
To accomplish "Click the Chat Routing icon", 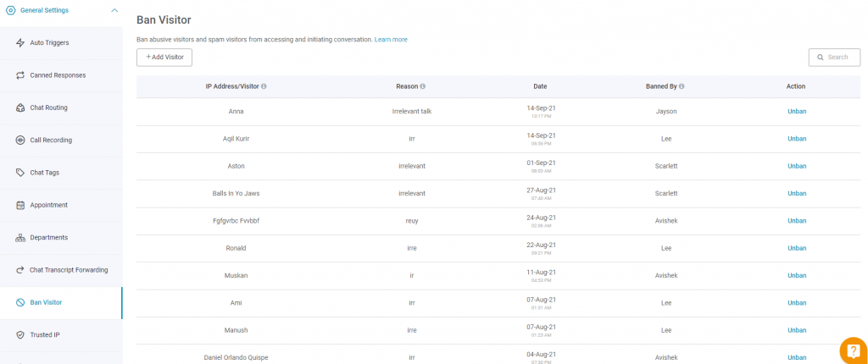I will tap(20, 108).
